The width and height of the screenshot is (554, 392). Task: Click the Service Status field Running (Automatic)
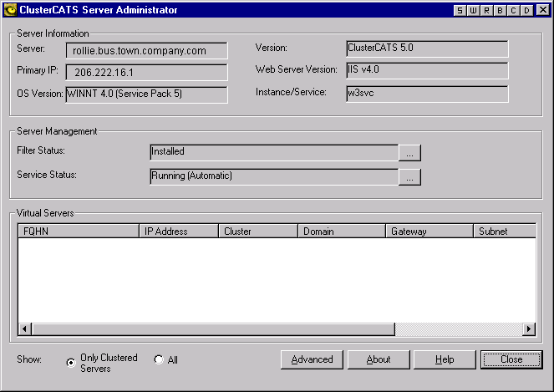point(274,176)
